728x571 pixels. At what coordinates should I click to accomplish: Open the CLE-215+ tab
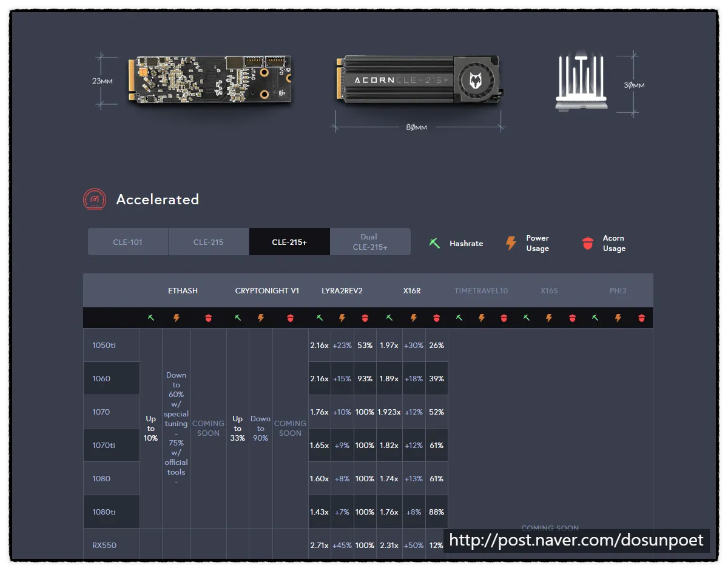click(x=289, y=242)
